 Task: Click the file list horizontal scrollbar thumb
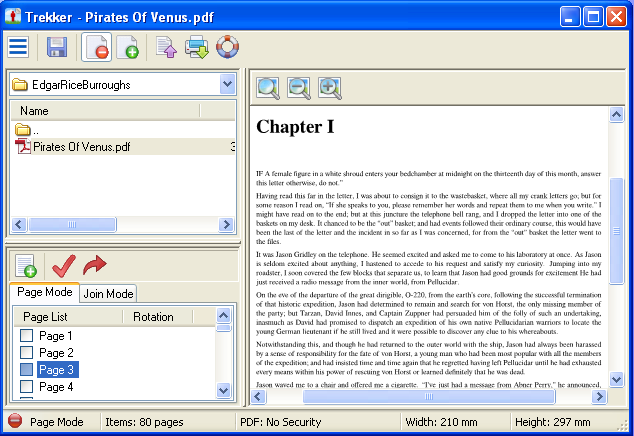(x=72, y=224)
